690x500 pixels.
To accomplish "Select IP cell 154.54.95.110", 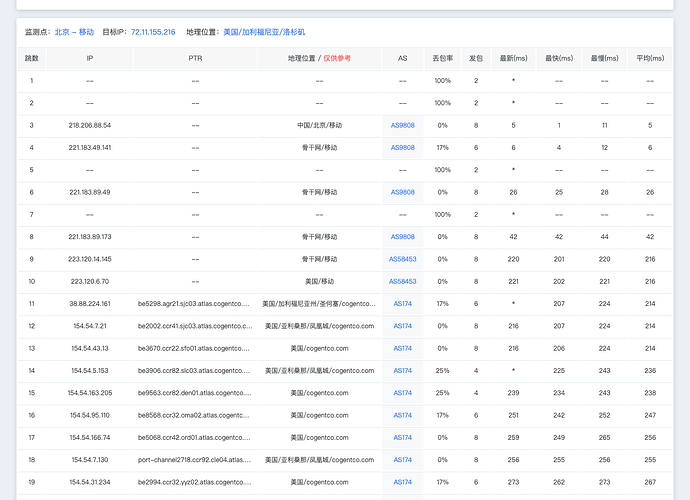I will point(90,415).
